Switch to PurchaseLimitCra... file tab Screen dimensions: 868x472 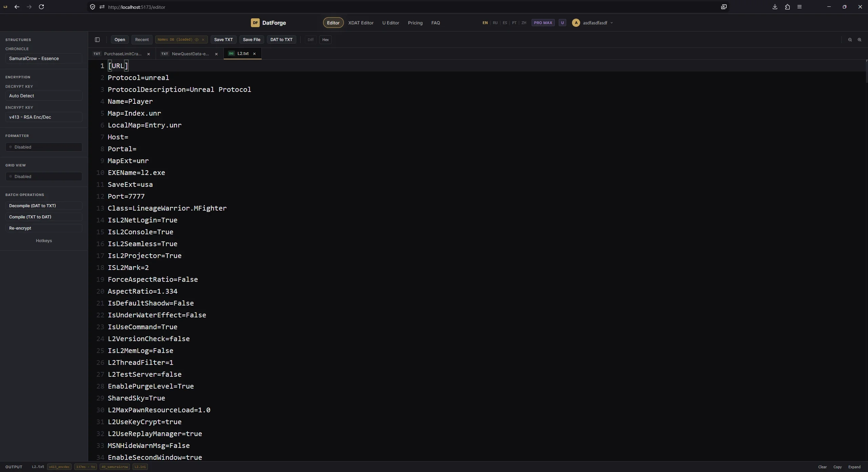click(122, 54)
